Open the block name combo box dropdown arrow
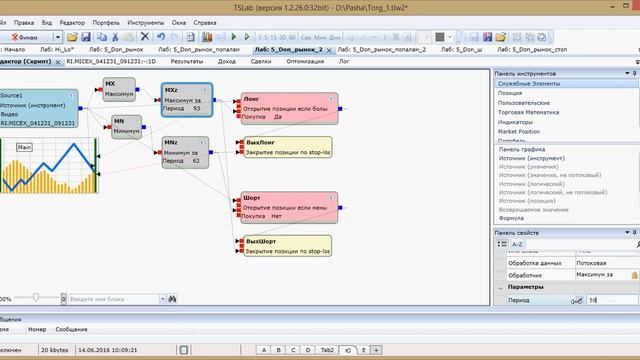This screenshot has width=640, height=360. click(162, 299)
